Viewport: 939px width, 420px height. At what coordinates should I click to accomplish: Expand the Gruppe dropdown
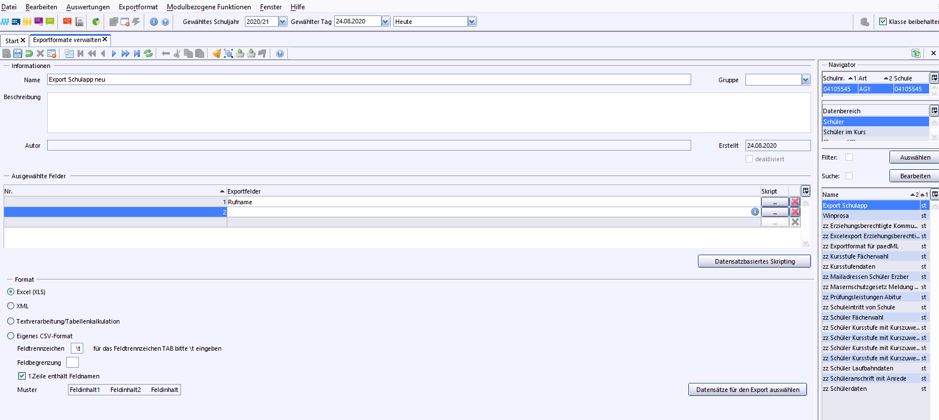click(x=805, y=80)
